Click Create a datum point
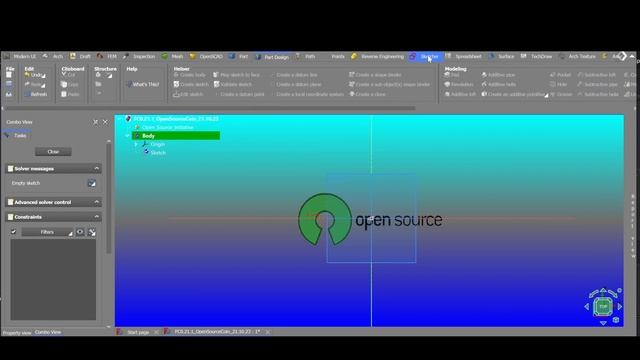 click(x=239, y=94)
